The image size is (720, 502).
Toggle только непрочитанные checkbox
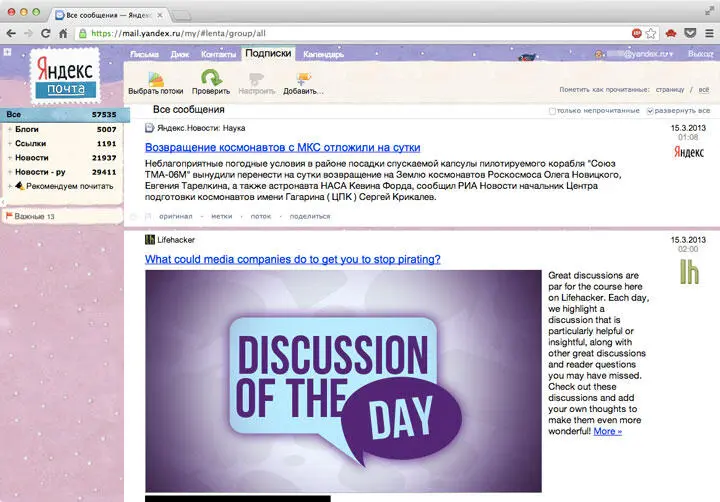[552, 111]
